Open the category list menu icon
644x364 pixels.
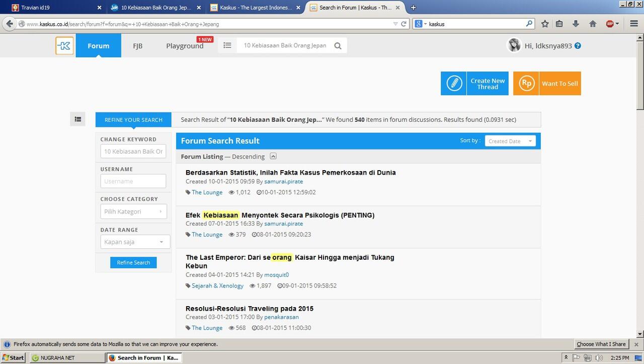click(x=227, y=45)
